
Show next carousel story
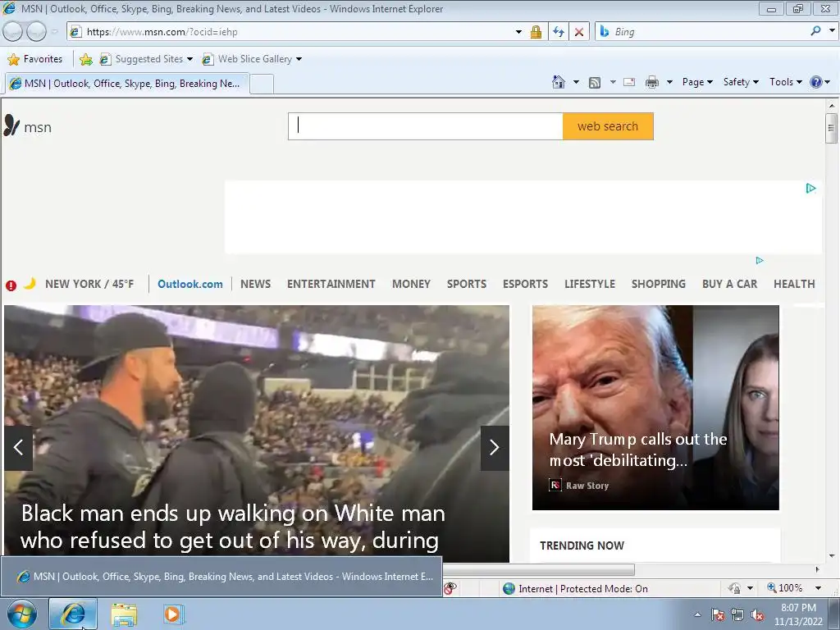point(495,448)
